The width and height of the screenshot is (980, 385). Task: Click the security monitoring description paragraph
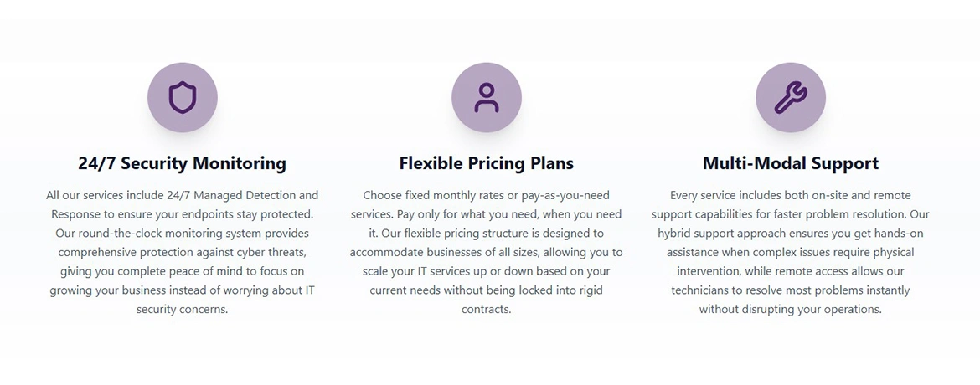(x=182, y=252)
